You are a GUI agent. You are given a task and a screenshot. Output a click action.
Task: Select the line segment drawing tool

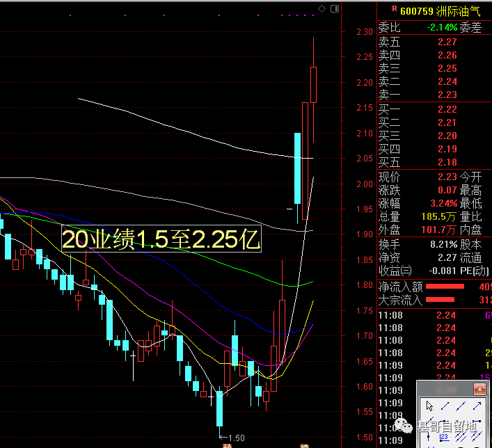(445, 406)
